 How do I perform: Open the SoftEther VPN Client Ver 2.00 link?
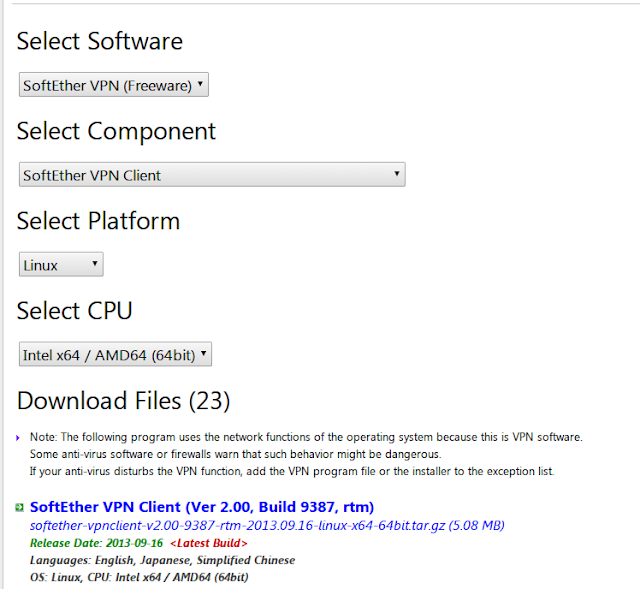202,507
